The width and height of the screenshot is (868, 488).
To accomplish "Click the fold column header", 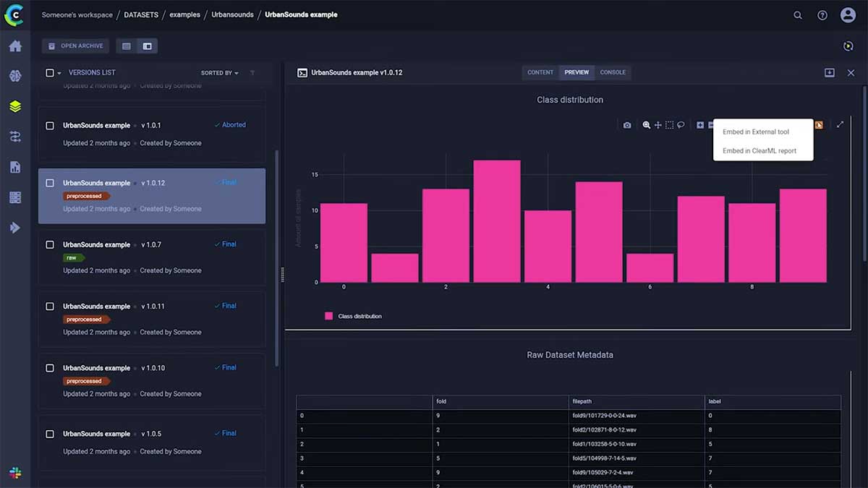I will click(501, 402).
